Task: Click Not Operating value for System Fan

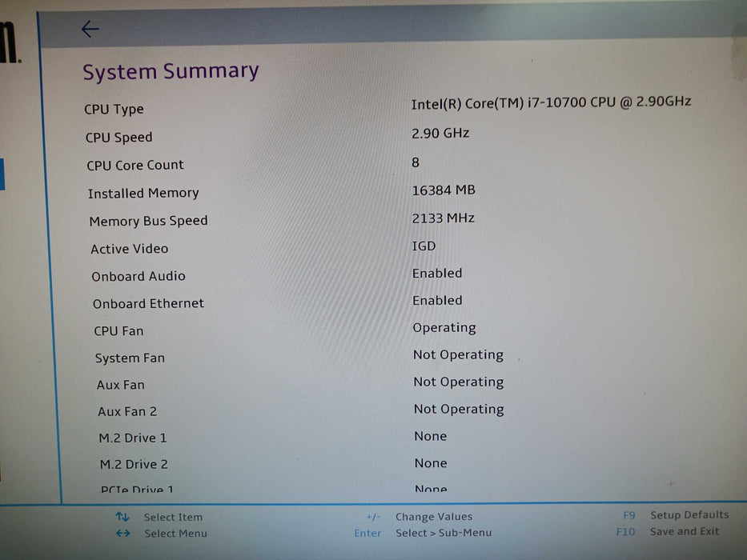Action: click(458, 354)
